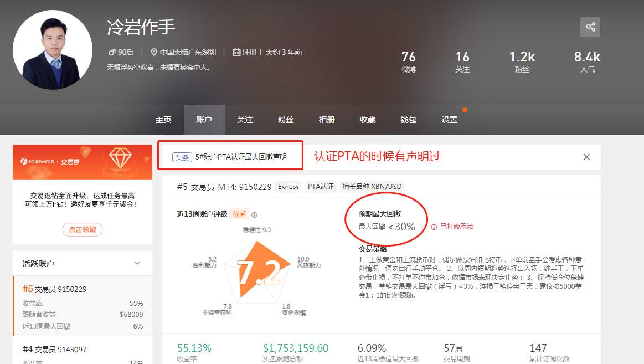644x364 pixels.
Task: Select the 账户 tab
Action: pyautogui.click(x=204, y=120)
